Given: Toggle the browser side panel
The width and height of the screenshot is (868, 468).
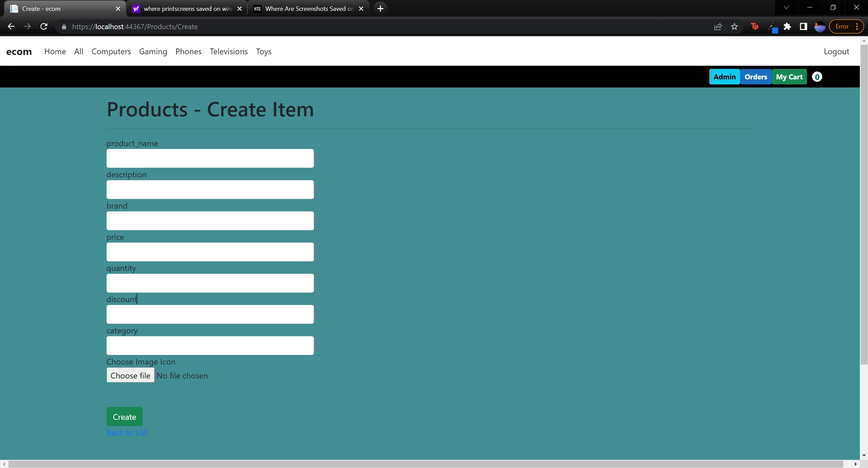Looking at the screenshot, I should click(803, 26).
